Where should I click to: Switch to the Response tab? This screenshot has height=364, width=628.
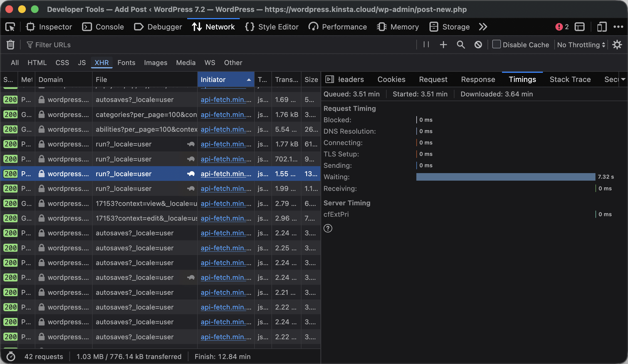point(478,79)
